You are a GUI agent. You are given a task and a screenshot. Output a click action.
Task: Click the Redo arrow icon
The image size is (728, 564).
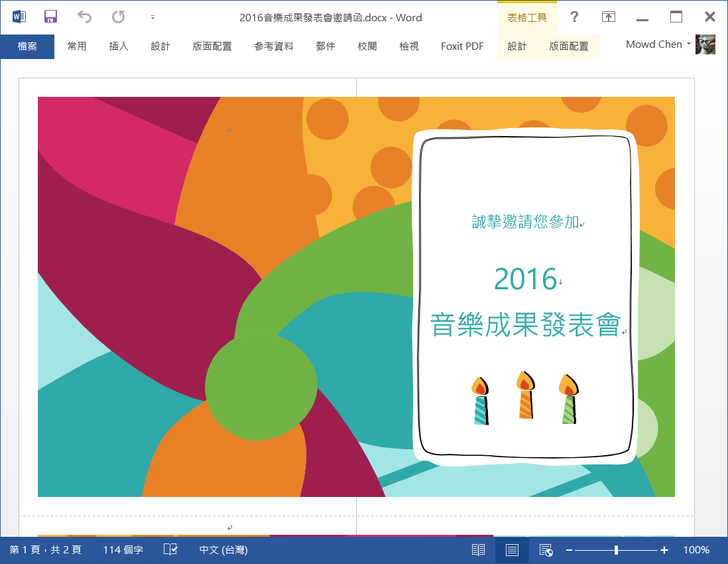[x=118, y=17]
